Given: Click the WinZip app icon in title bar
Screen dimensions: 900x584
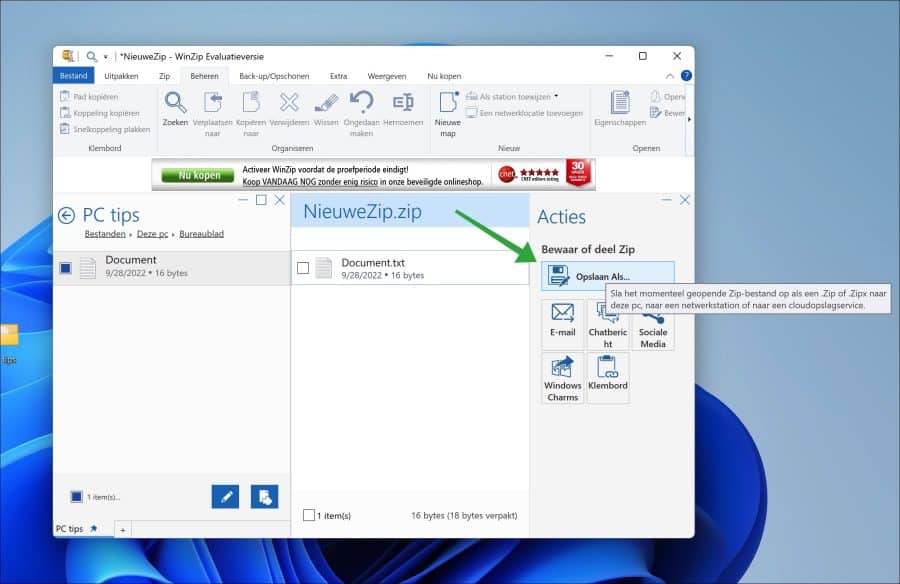Looking at the screenshot, I should click(x=68, y=56).
